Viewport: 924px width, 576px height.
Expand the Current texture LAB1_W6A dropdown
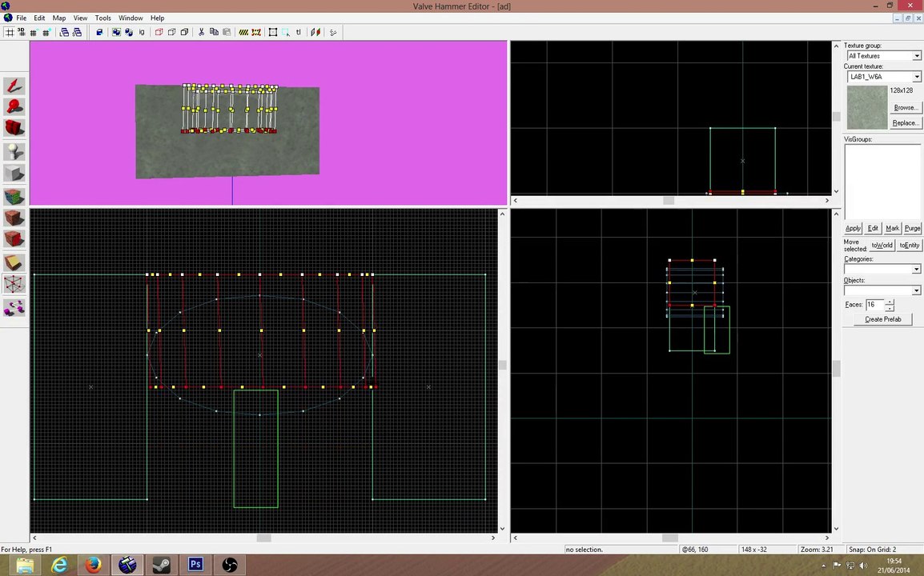click(x=883, y=77)
